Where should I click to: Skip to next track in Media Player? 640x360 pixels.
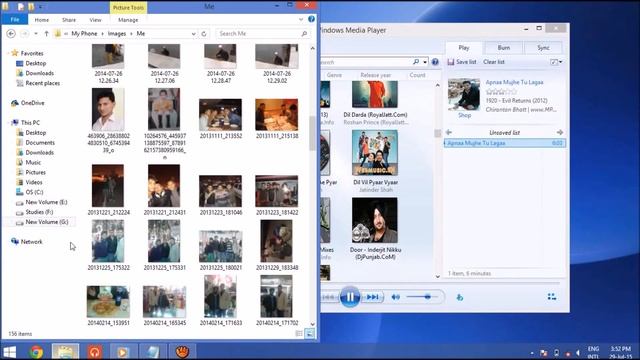(x=372, y=297)
